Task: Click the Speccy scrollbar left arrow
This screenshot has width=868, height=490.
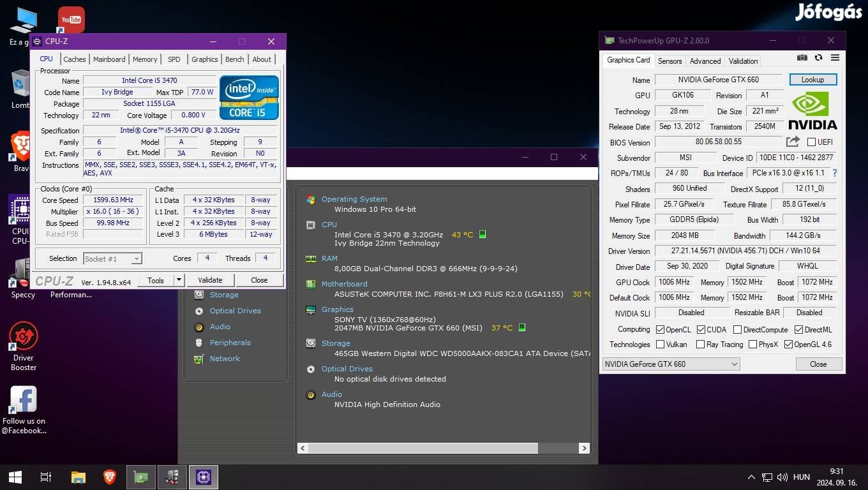Action: tap(303, 449)
